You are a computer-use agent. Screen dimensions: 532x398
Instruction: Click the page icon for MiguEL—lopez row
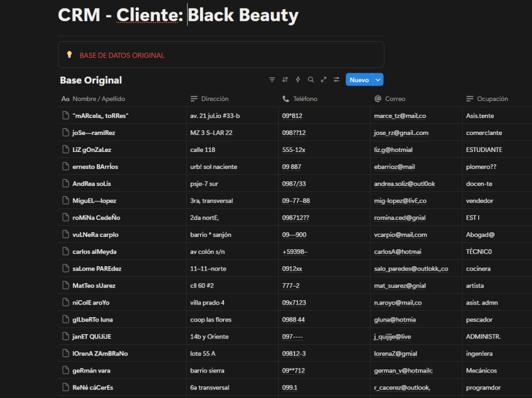coord(66,200)
